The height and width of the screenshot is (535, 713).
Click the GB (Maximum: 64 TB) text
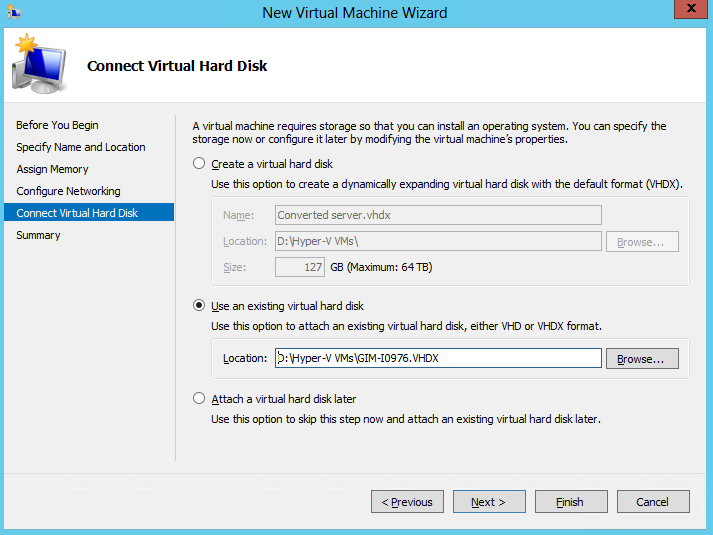381,267
